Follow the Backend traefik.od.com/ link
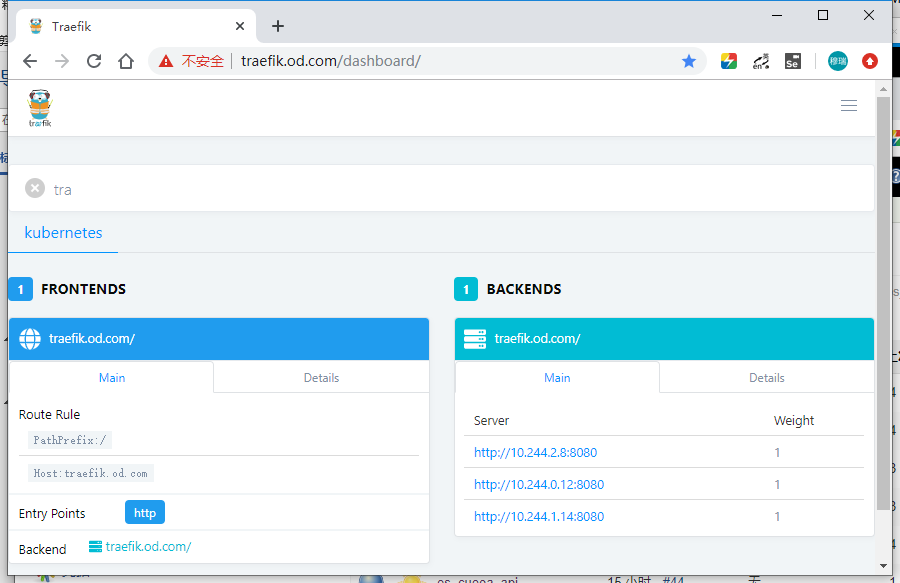 point(148,546)
